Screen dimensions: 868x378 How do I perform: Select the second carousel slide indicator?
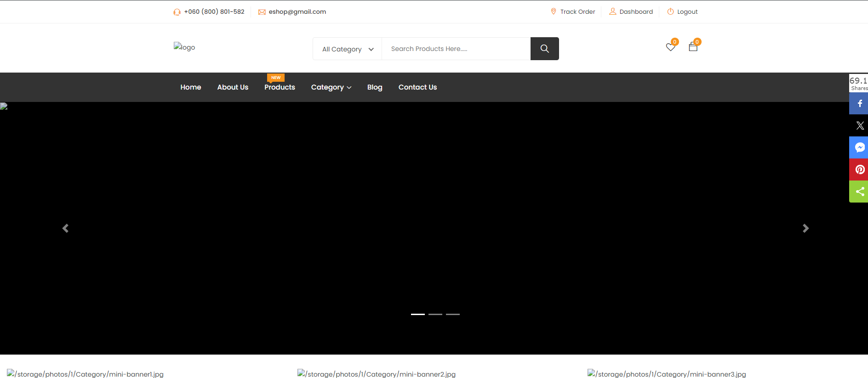point(435,314)
